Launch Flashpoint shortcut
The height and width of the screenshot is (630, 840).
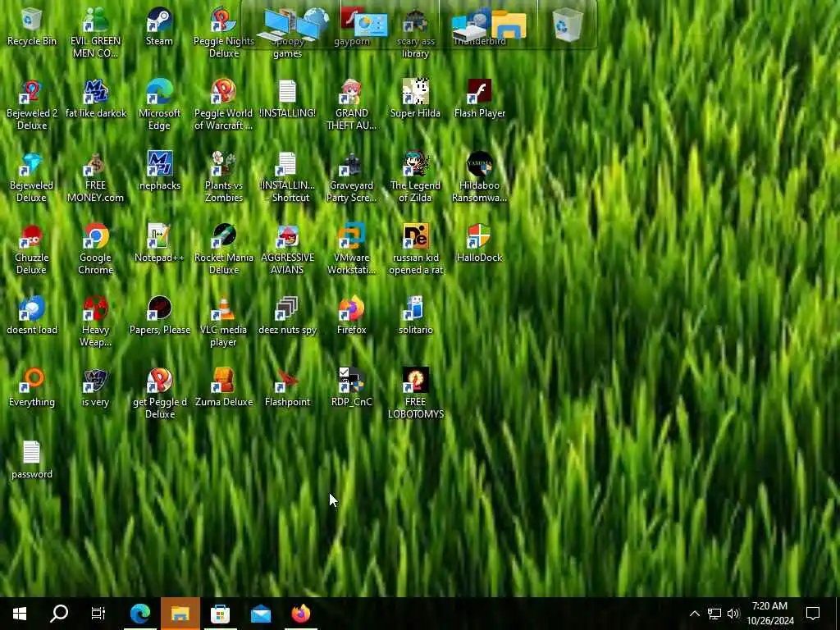(287, 388)
